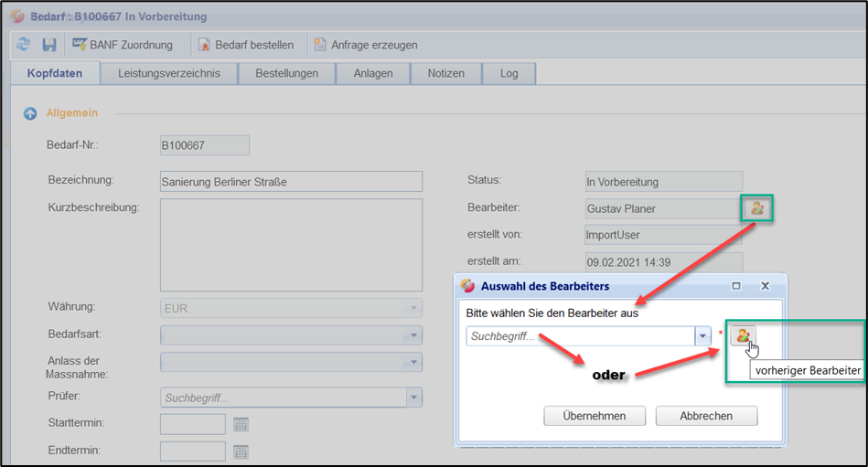This screenshot has width=868, height=467.
Task: Open BANF Zuordnung from the toolbar
Action: pyautogui.click(x=124, y=45)
